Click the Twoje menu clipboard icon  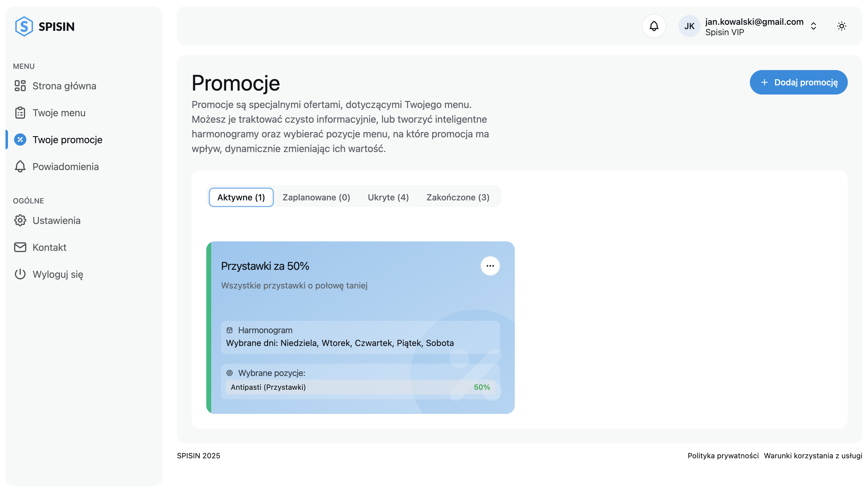20,113
